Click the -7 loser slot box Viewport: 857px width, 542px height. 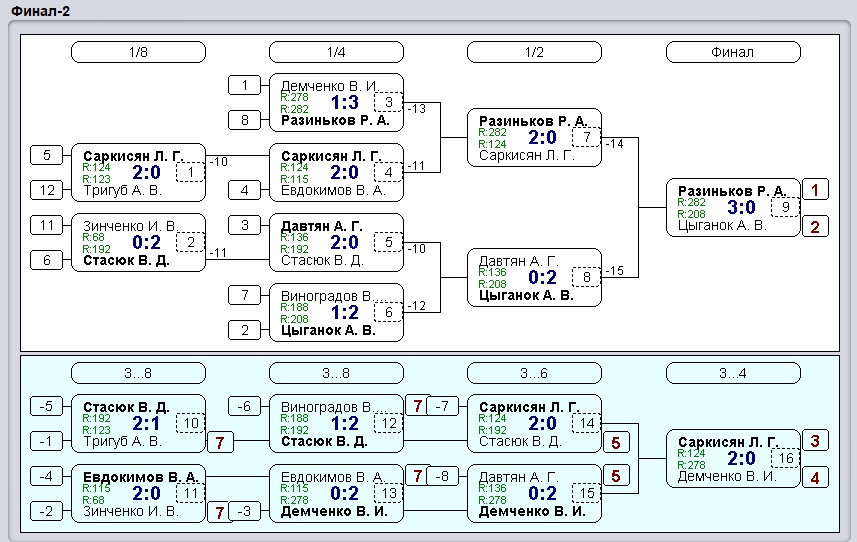tap(442, 406)
